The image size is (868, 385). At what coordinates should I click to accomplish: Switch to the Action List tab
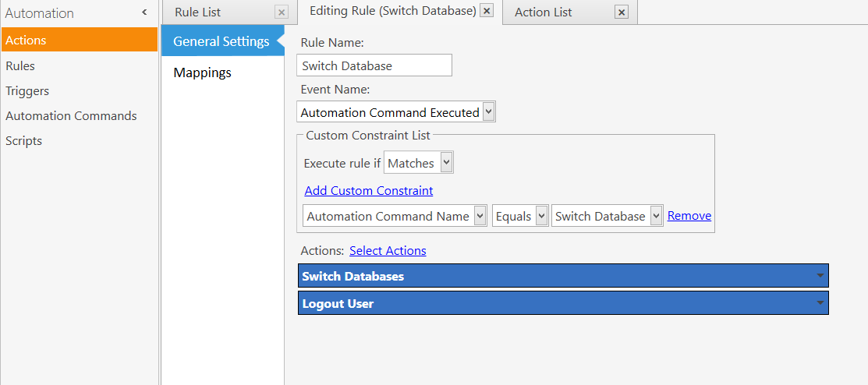(x=543, y=12)
